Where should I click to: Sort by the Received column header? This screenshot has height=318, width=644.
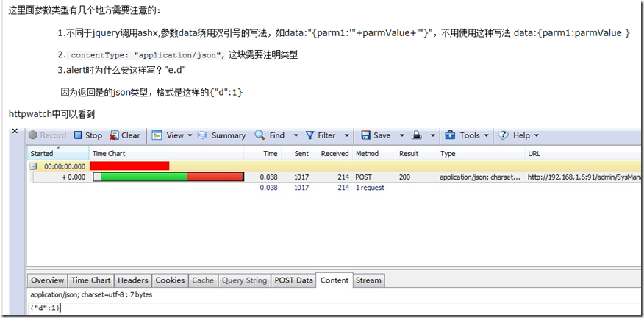(333, 153)
